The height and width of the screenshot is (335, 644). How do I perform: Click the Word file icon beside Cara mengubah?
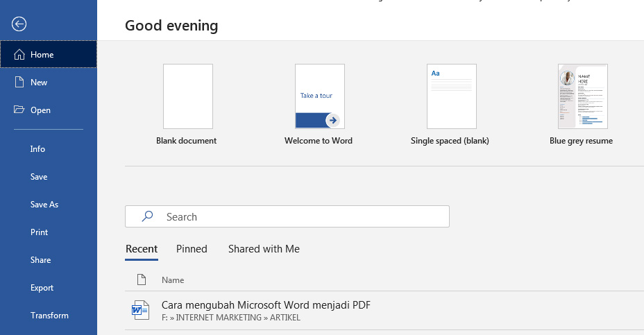pyautogui.click(x=140, y=310)
